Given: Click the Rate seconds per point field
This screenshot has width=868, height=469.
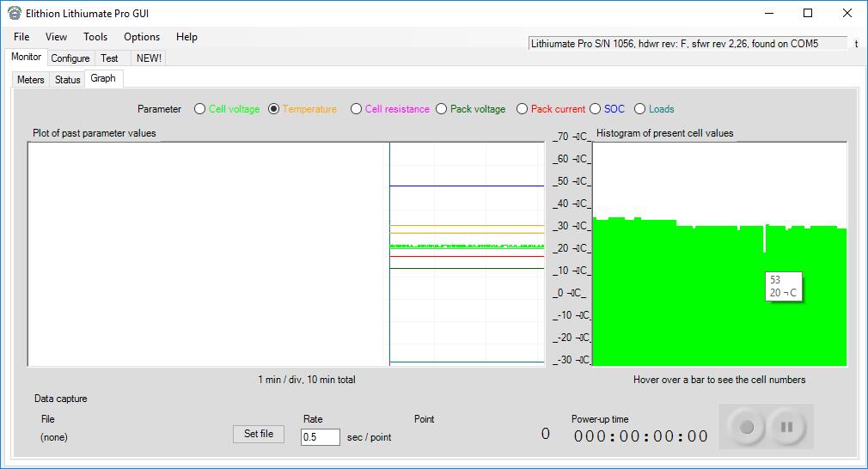Looking at the screenshot, I should point(320,437).
